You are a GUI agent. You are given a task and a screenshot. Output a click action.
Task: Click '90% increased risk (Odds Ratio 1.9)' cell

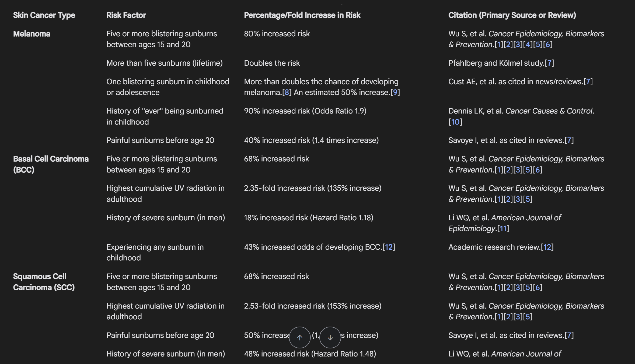point(305,111)
